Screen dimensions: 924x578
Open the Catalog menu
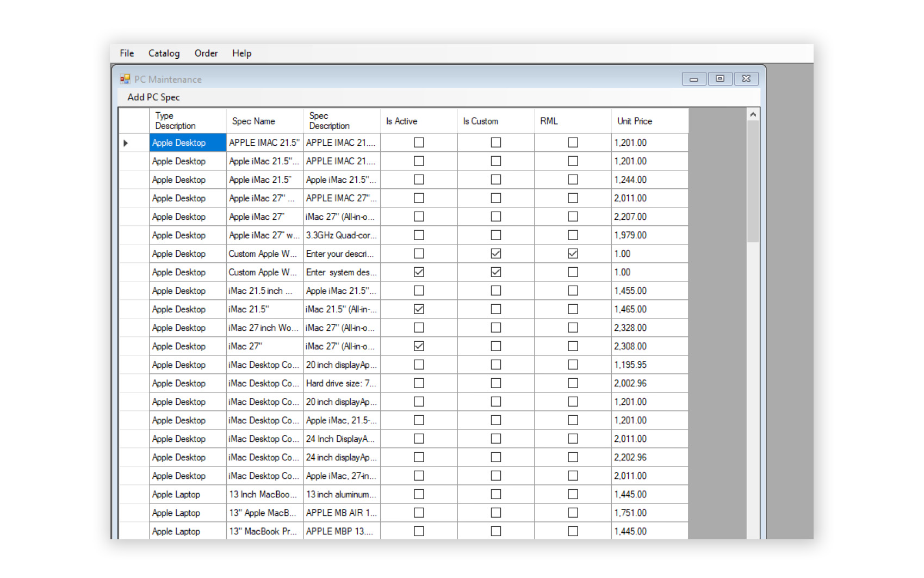(x=164, y=53)
